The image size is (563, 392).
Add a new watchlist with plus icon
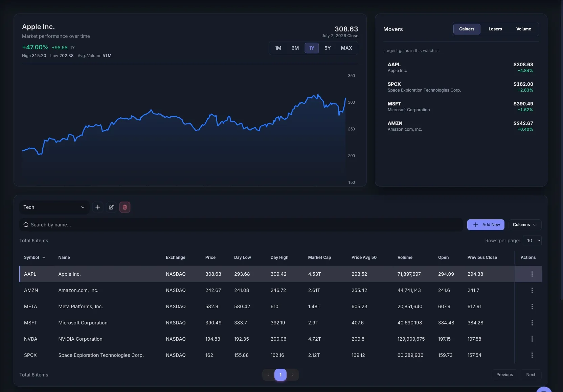pyautogui.click(x=98, y=207)
